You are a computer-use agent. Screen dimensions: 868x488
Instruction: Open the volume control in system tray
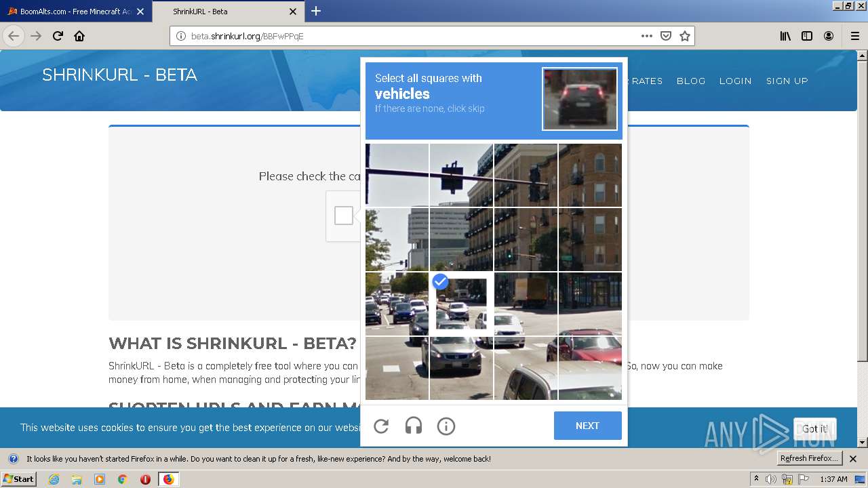(770, 479)
